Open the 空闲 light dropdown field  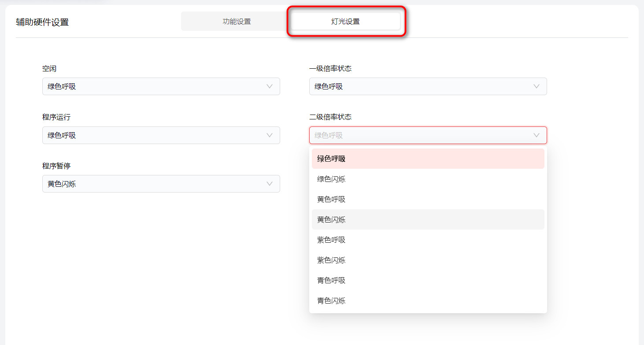(154, 86)
